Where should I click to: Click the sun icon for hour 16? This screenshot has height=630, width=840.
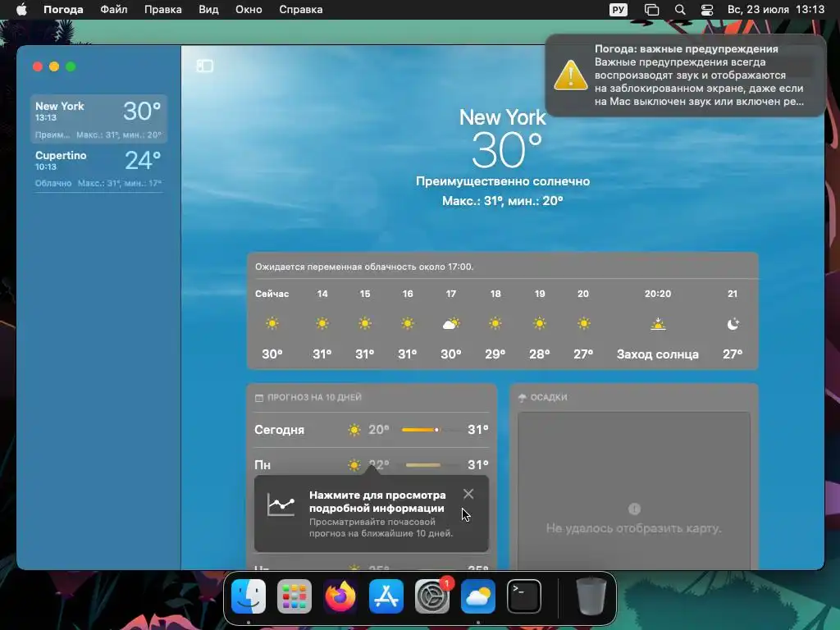pyautogui.click(x=408, y=323)
